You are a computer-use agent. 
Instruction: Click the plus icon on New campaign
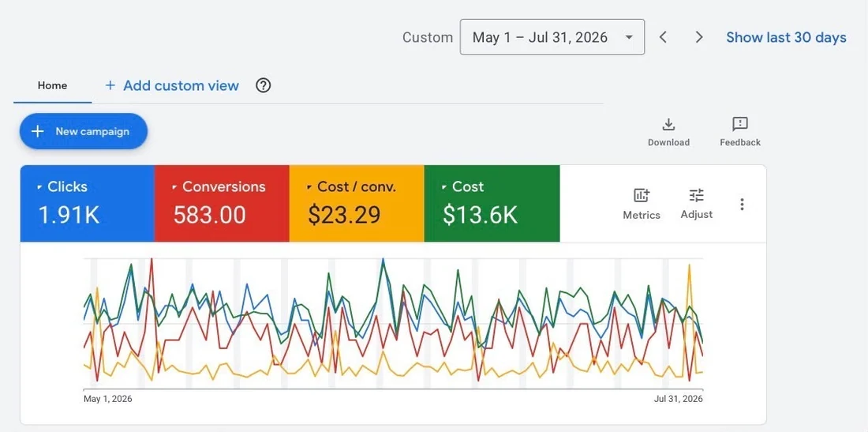37,131
